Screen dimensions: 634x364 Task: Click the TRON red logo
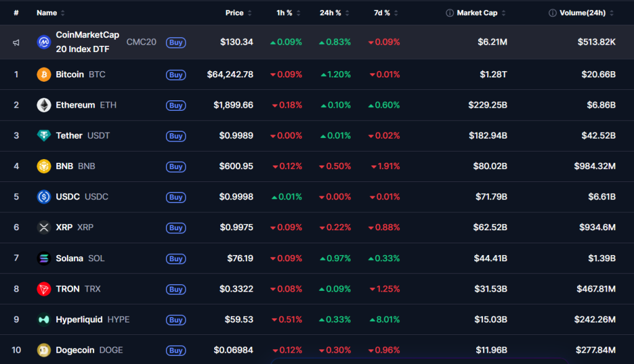click(44, 288)
